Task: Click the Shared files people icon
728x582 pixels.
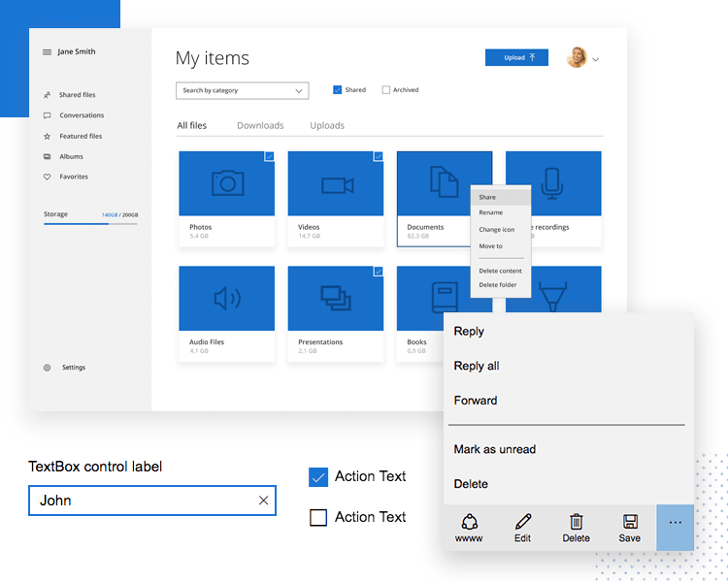Action: click(47, 95)
